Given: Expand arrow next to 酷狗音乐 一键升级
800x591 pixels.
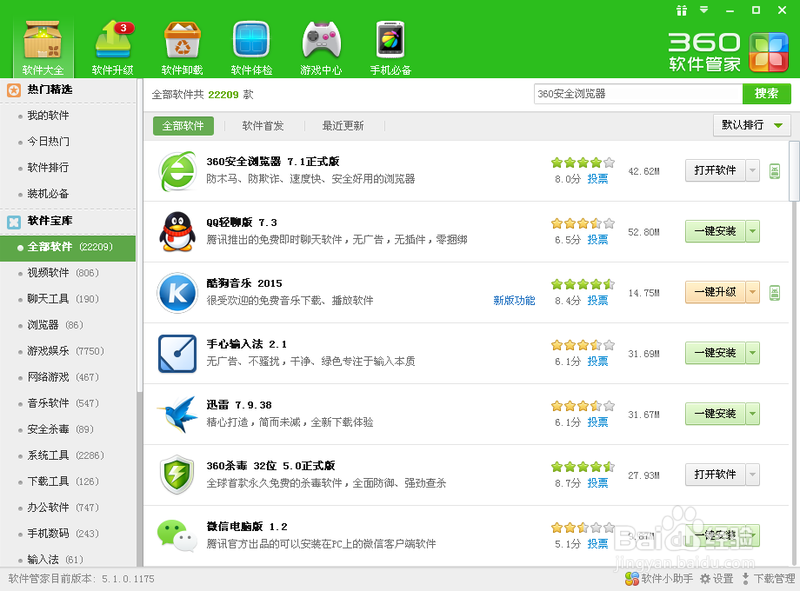Looking at the screenshot, I should pyautogui.click(x=753, y=292).
